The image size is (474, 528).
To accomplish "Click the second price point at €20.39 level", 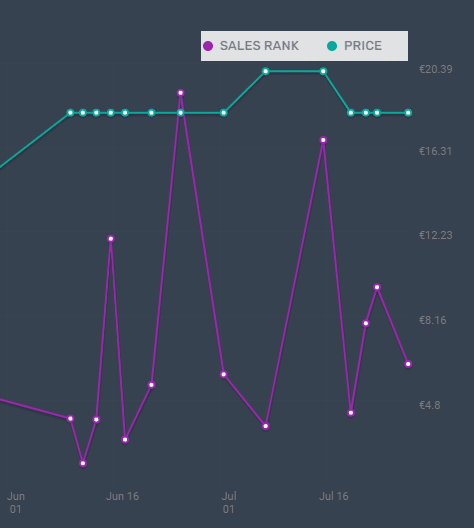I will click(x=323, y=71).
